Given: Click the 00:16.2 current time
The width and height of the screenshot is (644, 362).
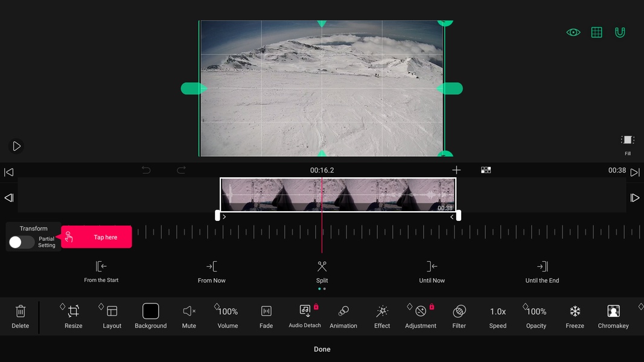Looking at the screenshot, I should 322,170.
